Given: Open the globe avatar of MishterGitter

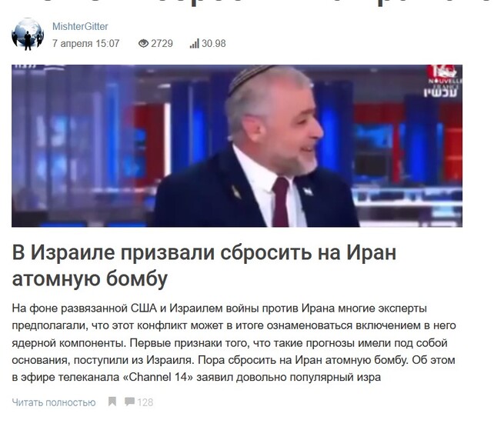Looking at the screenshot, I should (x=28, y=35).
